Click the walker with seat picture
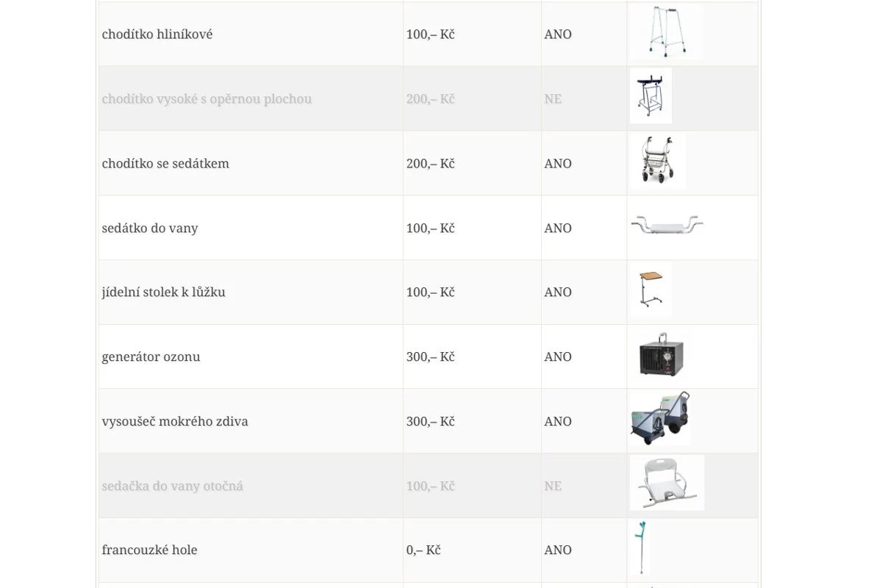Screen dimensions: 882x588 point(657,161)
